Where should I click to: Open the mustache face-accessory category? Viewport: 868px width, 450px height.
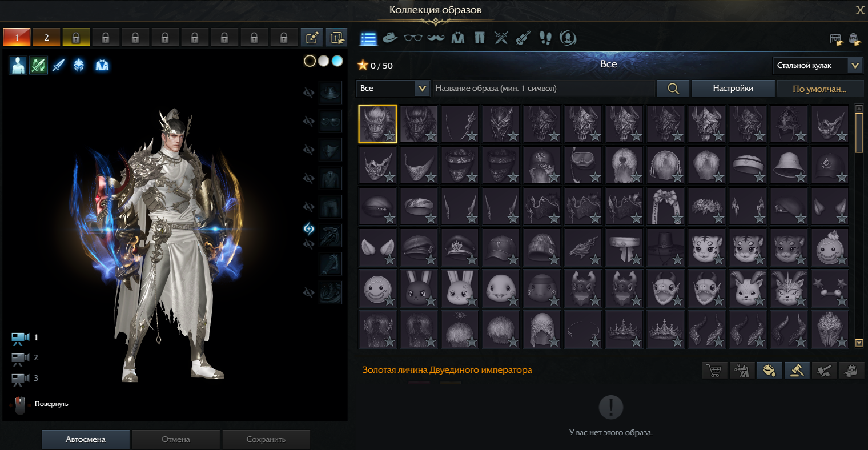[436, 38]
